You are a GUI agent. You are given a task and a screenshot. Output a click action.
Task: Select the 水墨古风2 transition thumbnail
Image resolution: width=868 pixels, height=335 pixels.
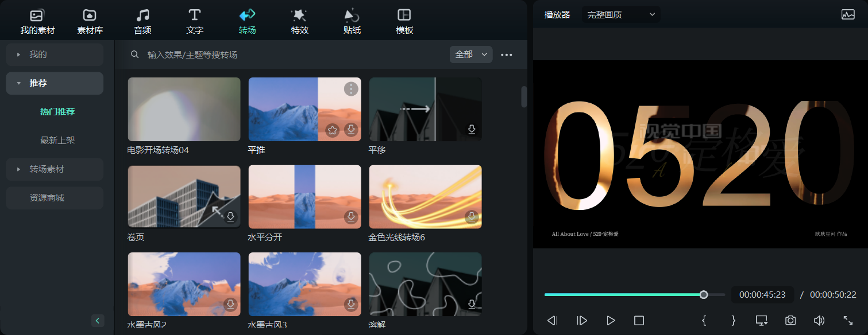184,284
